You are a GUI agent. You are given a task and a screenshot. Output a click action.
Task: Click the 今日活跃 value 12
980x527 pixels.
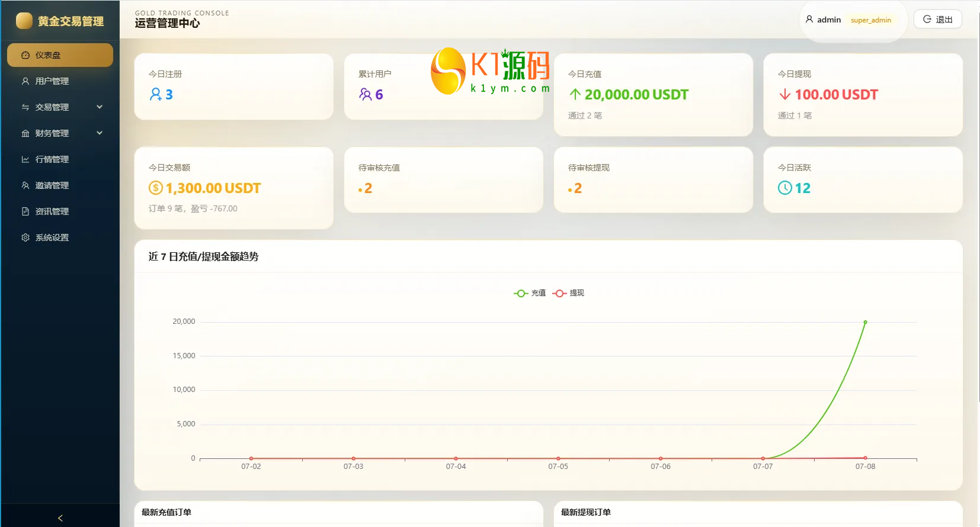pyautogui.click(x=803, y=188)
